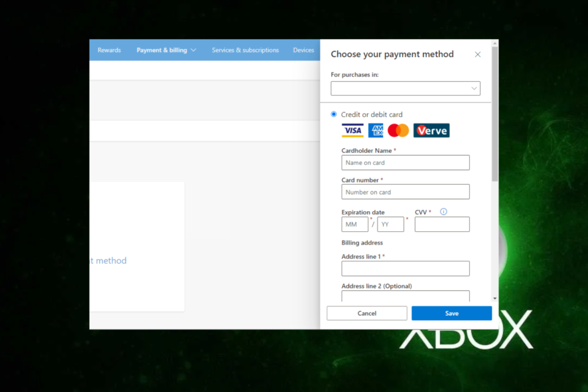Click the CVV input field

point(442,224)
